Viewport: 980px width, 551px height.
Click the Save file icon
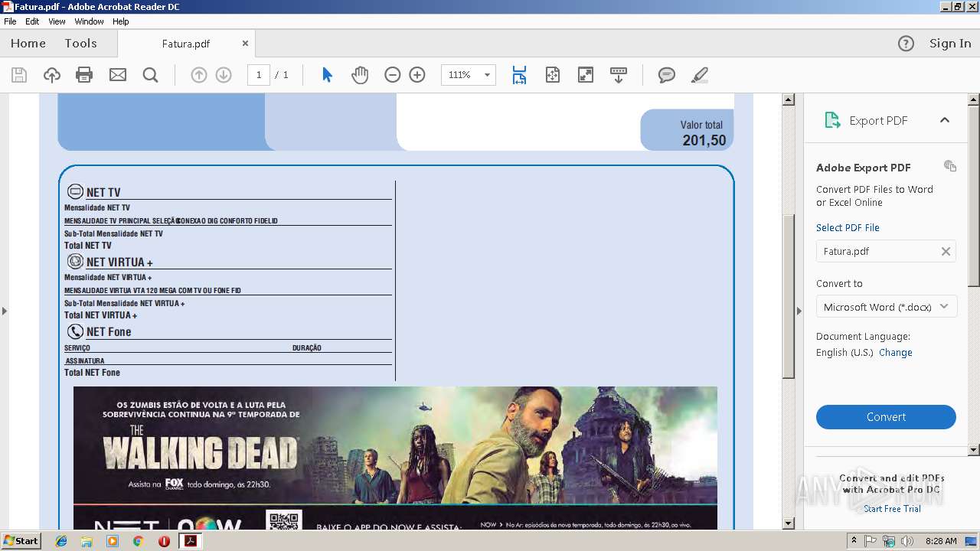click(x=19, y=75)
